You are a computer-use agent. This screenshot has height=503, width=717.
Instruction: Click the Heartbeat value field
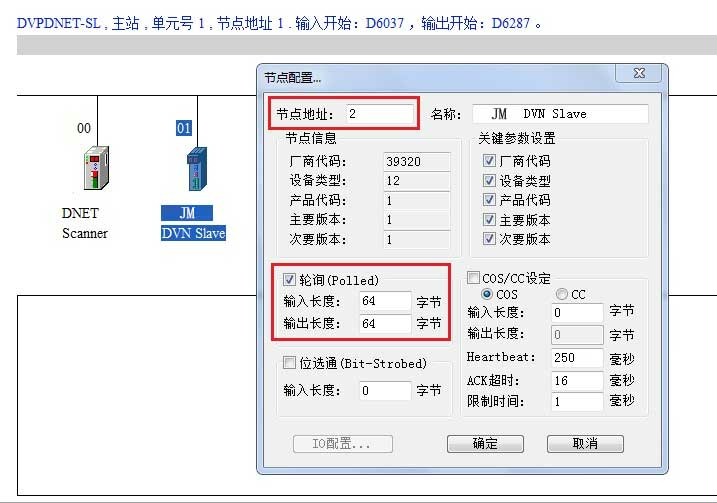577,357
